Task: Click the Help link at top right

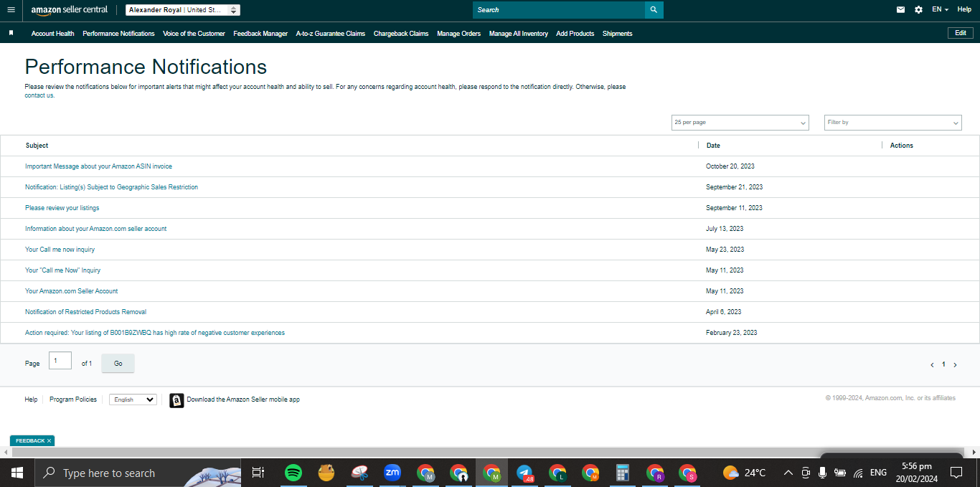Action: coord(964,9)
